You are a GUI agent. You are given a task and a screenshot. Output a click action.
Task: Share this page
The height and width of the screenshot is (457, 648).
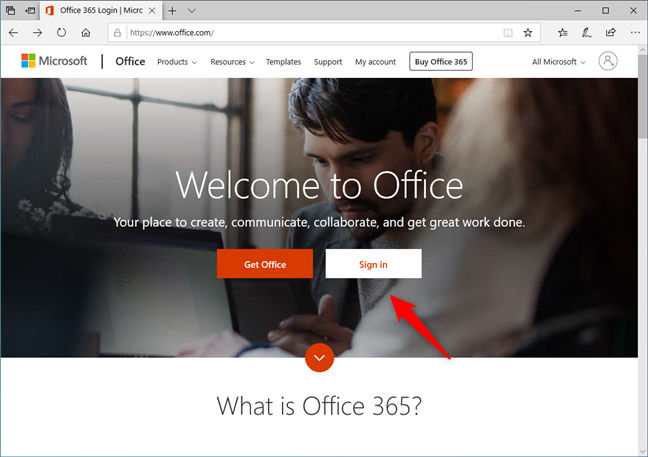point(610,33)
